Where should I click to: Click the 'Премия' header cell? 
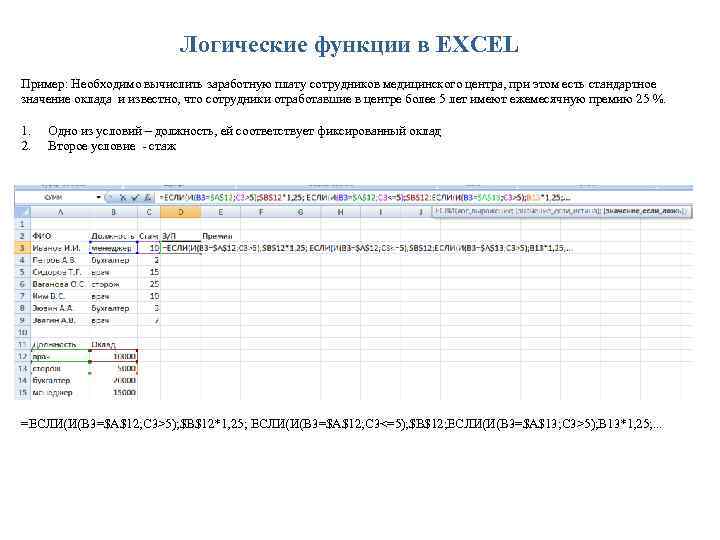pyautogui.click(x=221, y=236)
